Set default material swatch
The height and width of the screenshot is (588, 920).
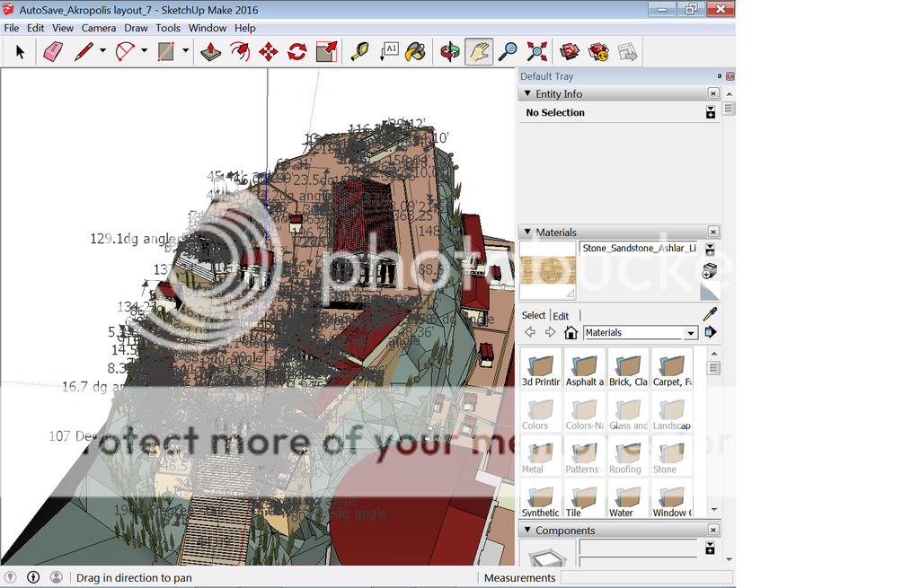(x=710, y=292)
